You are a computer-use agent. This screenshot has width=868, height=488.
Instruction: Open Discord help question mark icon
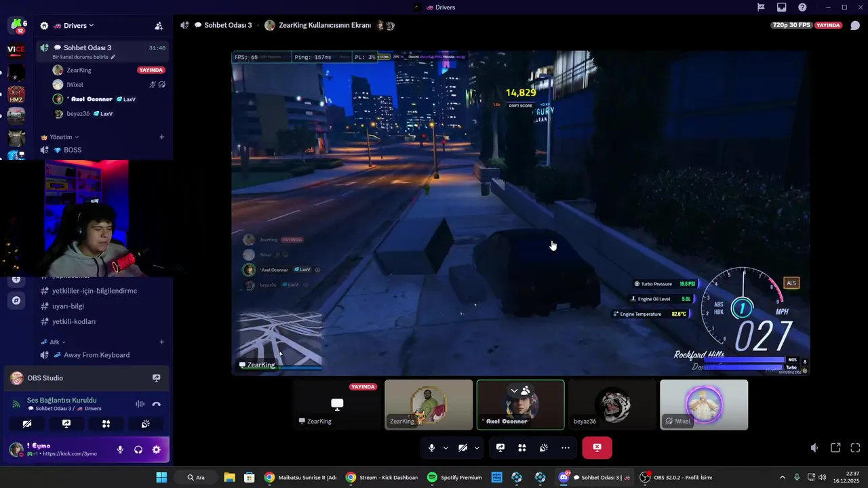(x=803, y=7)
